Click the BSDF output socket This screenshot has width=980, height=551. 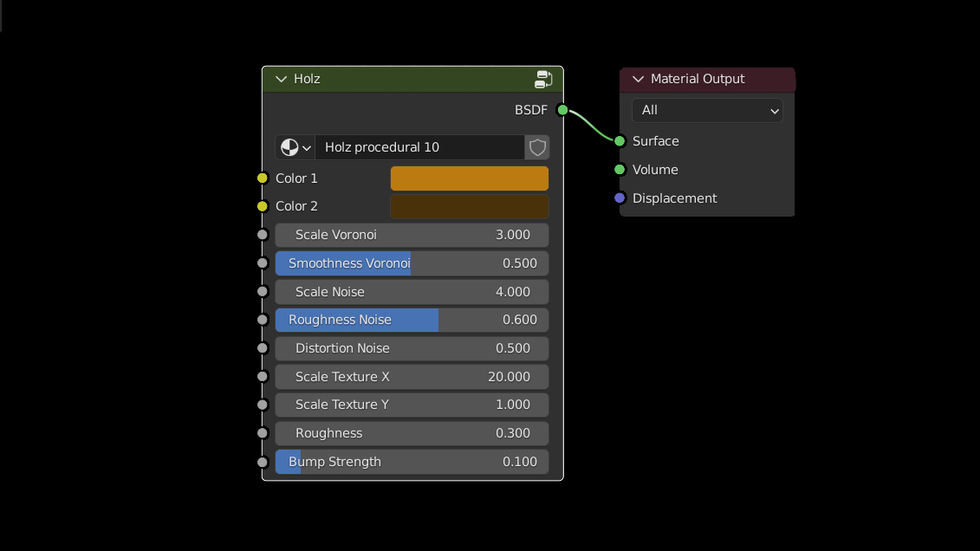[562, 110]
